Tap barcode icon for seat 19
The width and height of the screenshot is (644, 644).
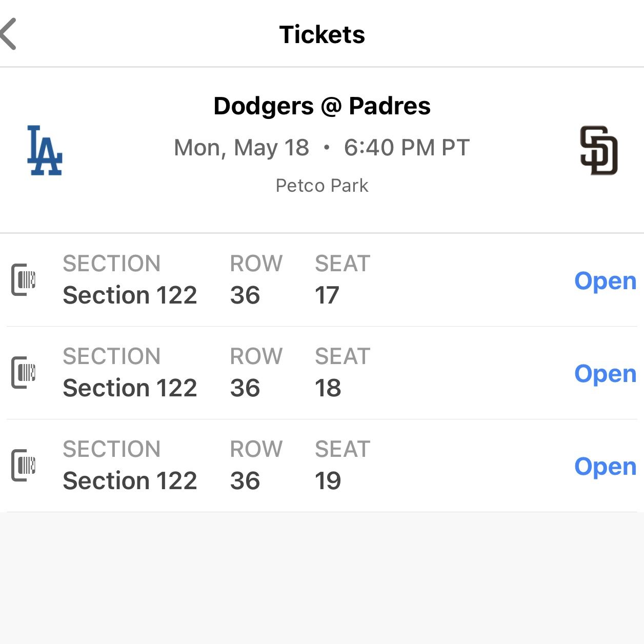click(24, 466)
